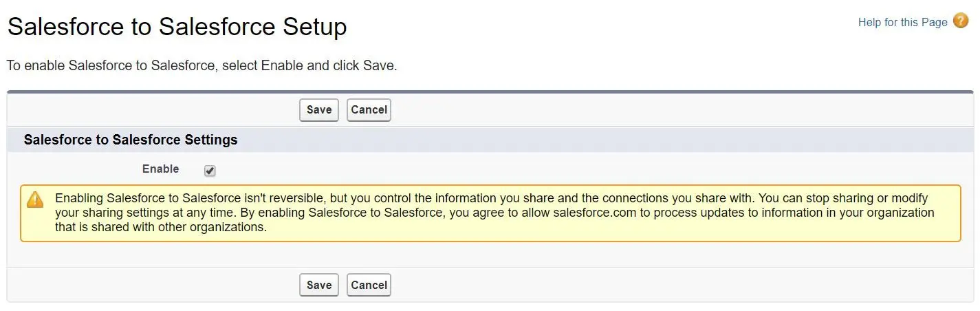Click empty space beside the bottom Cancel button

point(619,285)
